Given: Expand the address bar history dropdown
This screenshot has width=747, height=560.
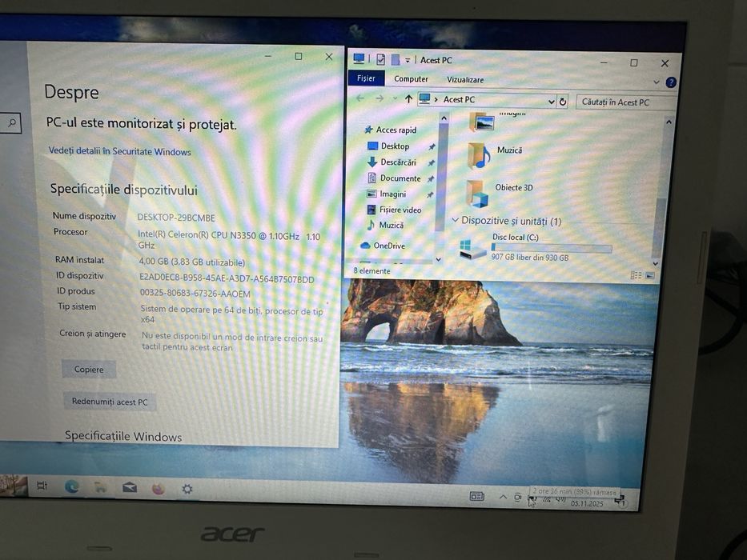Looking at the screenshot, I should (551, 102).
